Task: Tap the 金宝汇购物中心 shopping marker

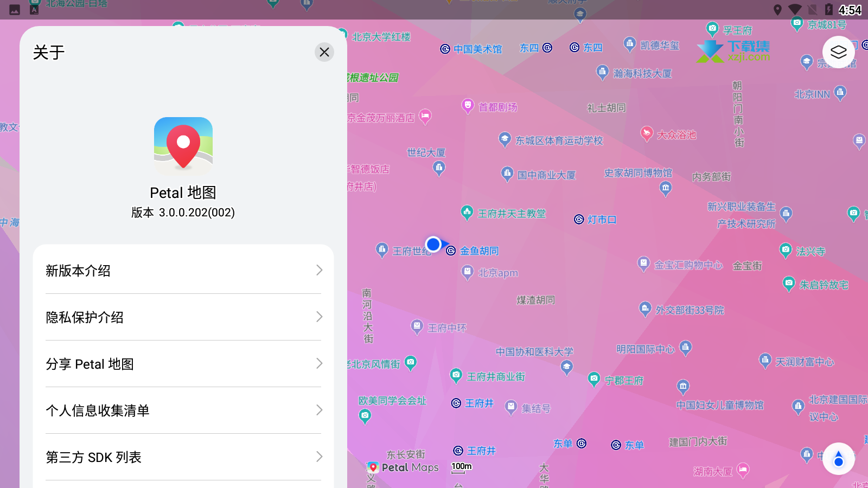Action: tap(643, 264)
